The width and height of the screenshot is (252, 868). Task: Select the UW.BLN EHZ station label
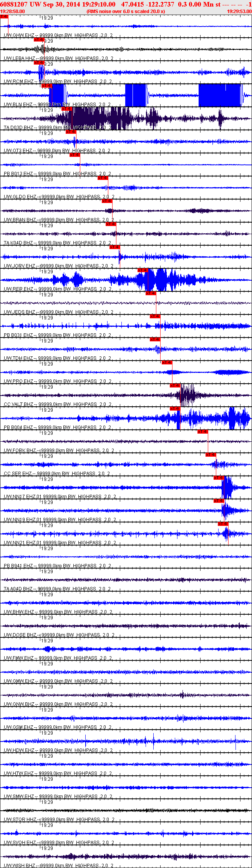[18, 105]
